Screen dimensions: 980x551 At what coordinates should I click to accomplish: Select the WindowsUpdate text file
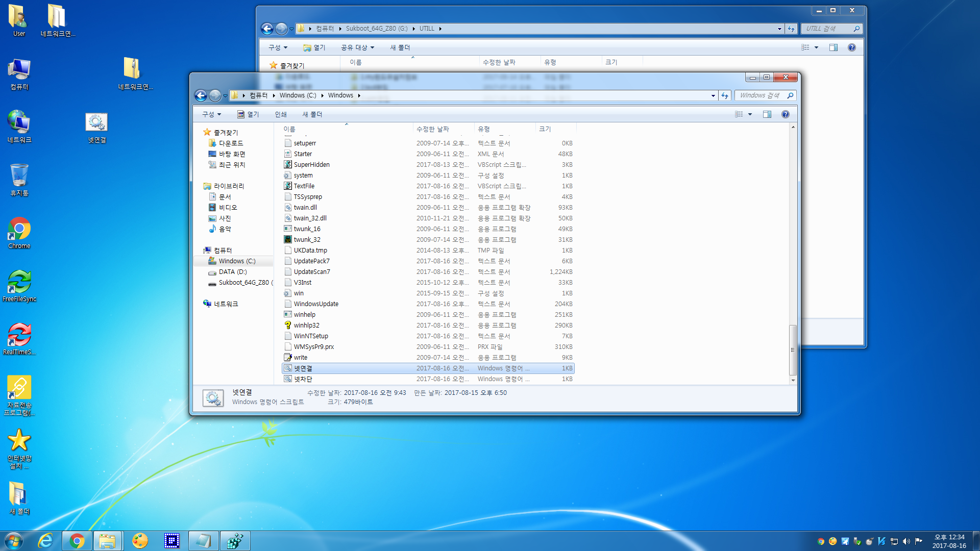tap(428, 304)
